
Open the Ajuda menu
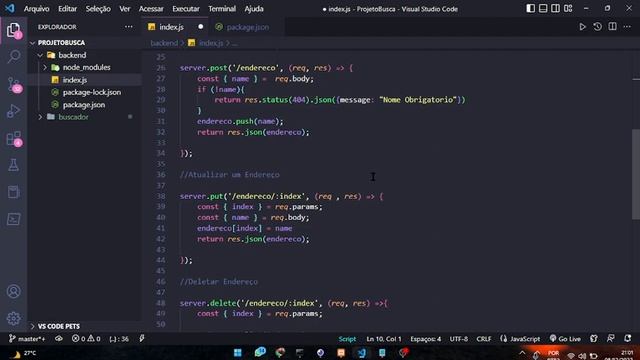click(x=254, y=9)
